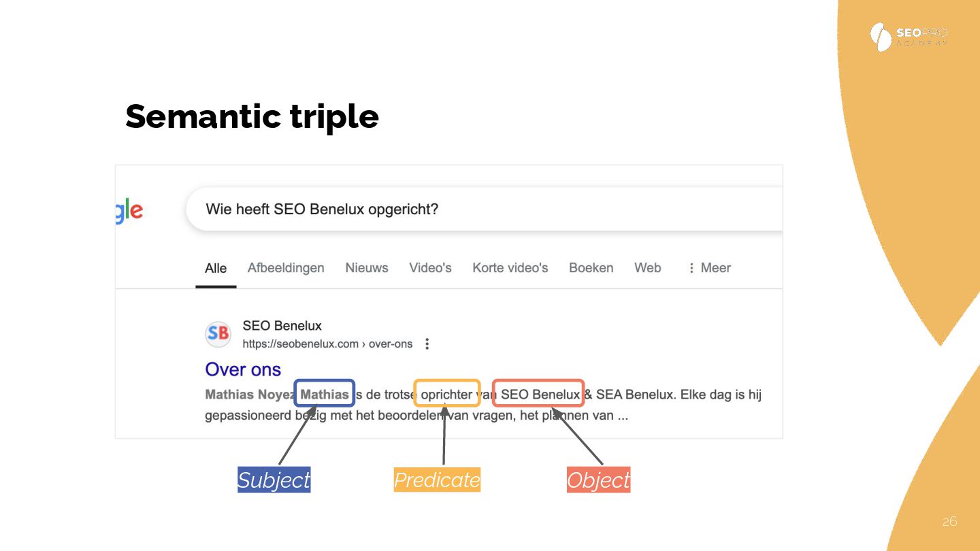This screenshot has width=980, height=551.
Task: Open the Boeken search tab
Action: (x=591, y=268)
